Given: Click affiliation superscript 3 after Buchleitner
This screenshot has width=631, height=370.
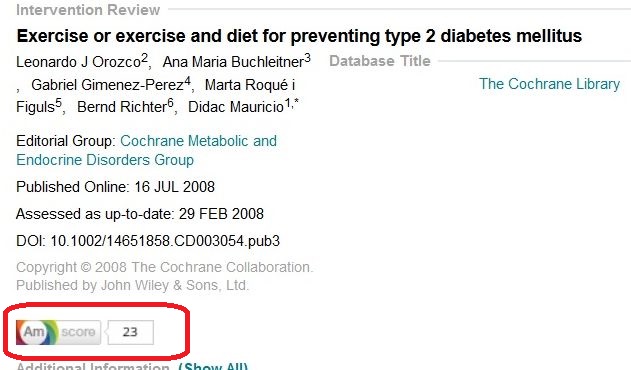Looking at the screenshot, I should point(307,58).
